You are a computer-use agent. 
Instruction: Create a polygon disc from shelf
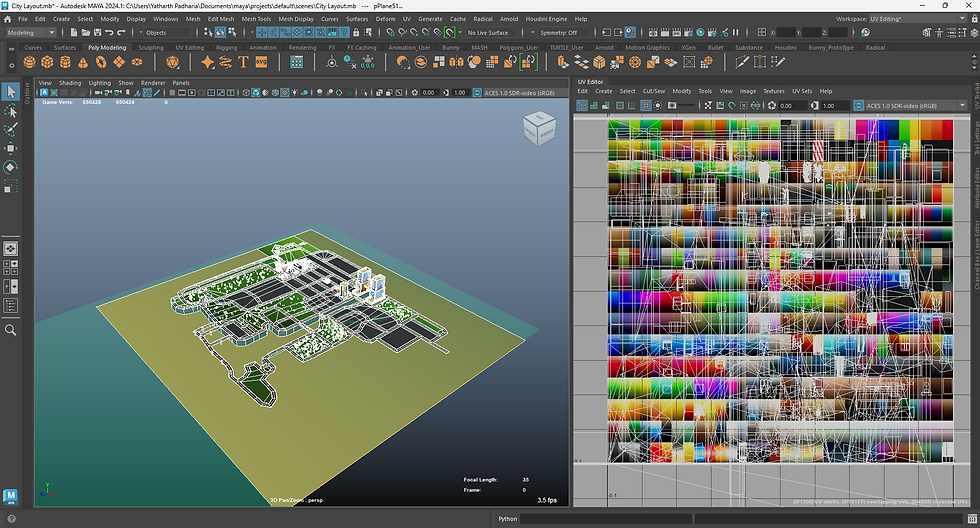136,62
